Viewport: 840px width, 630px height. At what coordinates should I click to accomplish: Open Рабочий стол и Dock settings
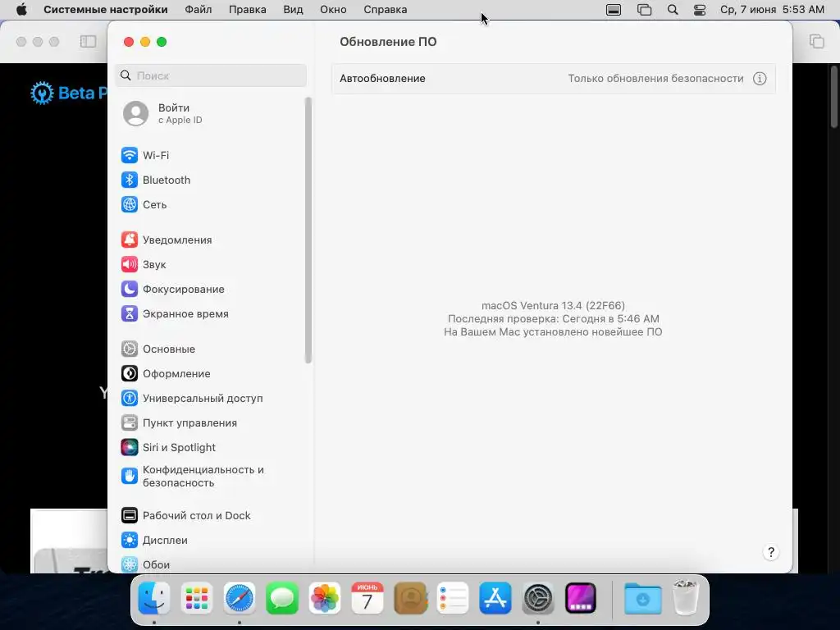tap(185, 516)
